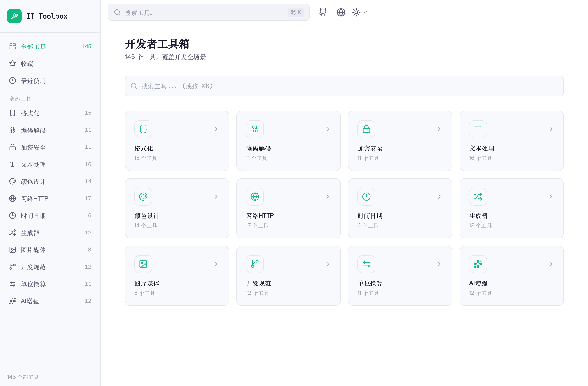Expand the 编码解码 card chevron arrow
Image resolution: width=588 pixels, height=386 pixels.
328,129
